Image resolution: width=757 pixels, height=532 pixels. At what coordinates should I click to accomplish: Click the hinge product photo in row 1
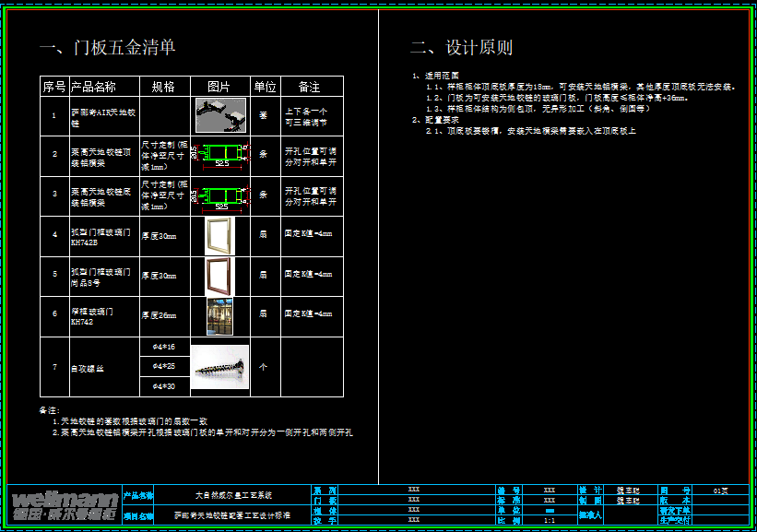[220, 116]
